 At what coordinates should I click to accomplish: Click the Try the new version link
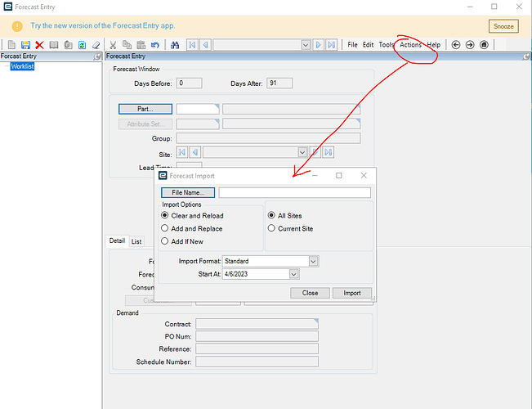coord(103,25)
